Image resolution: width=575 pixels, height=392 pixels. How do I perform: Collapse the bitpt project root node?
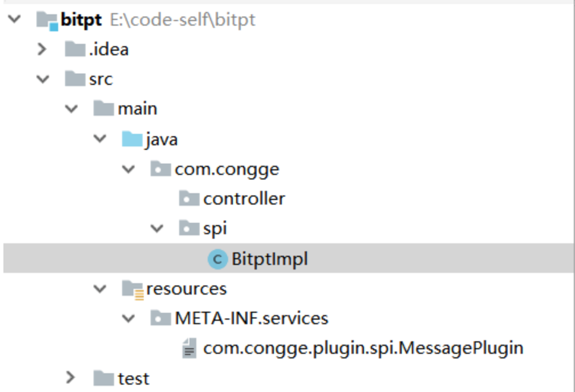tap(14, 19)
